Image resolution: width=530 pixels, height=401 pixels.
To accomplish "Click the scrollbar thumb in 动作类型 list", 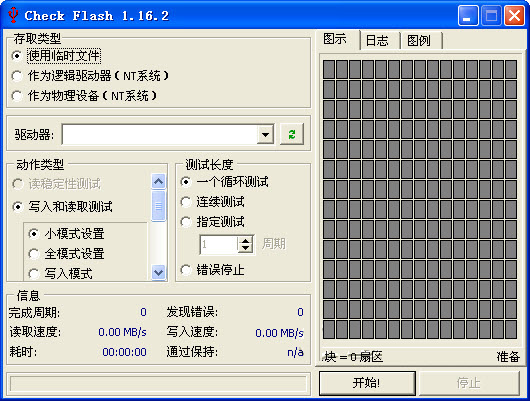I will tap(158, 206).
